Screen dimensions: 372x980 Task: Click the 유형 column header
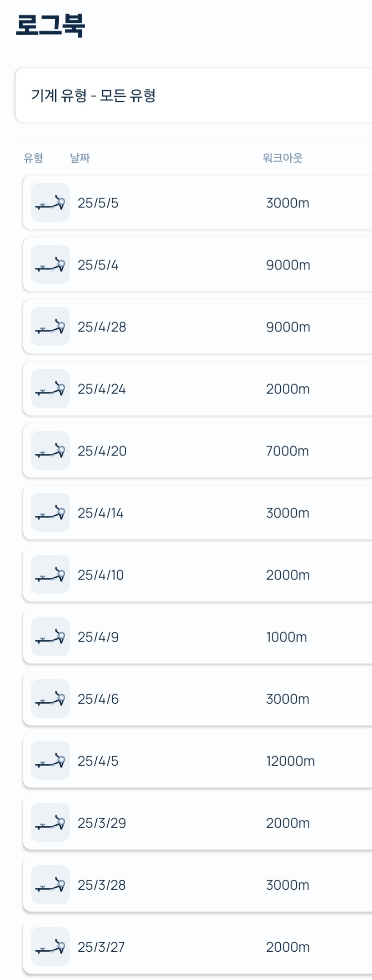click(33, 158)
